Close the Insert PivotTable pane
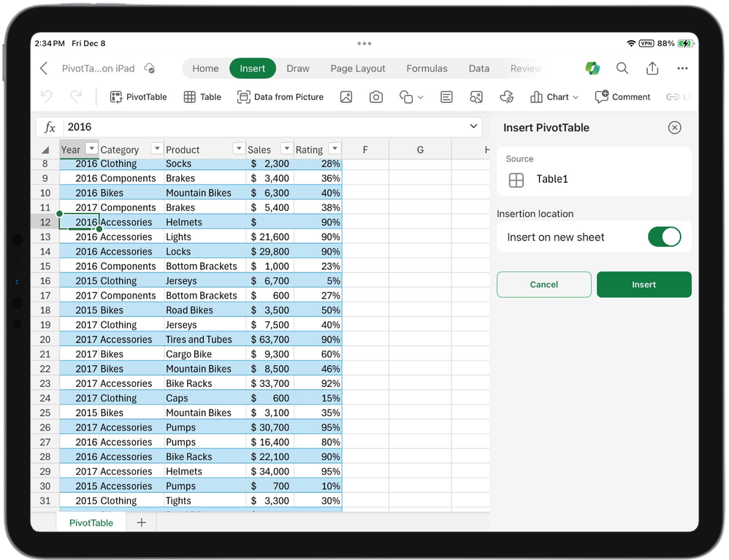 pos(674,127)
